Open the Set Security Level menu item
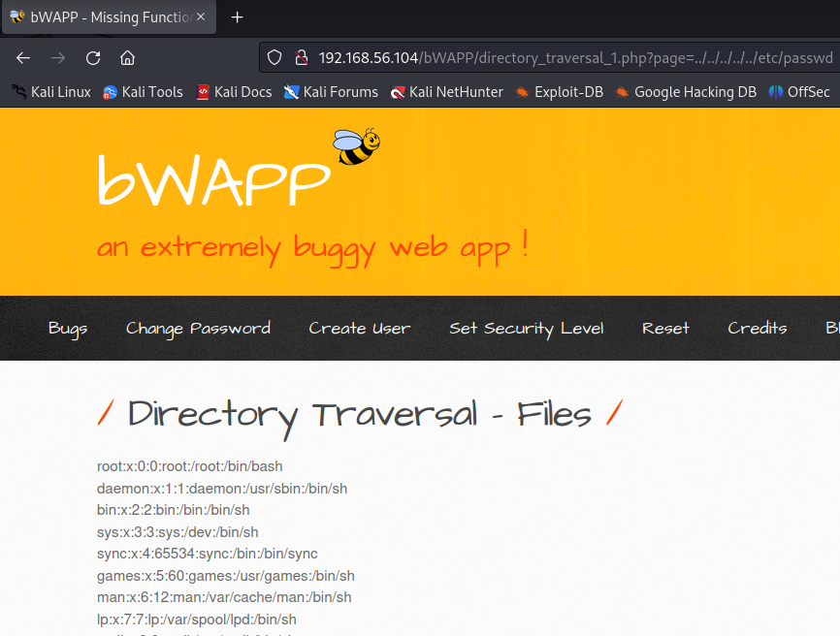This screenshot has width=840, height=636. coord(526,328)
